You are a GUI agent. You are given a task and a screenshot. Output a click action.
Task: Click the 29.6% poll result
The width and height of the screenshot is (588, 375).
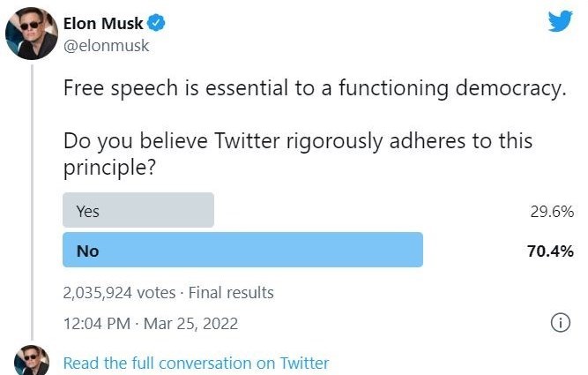coord(551,212)
